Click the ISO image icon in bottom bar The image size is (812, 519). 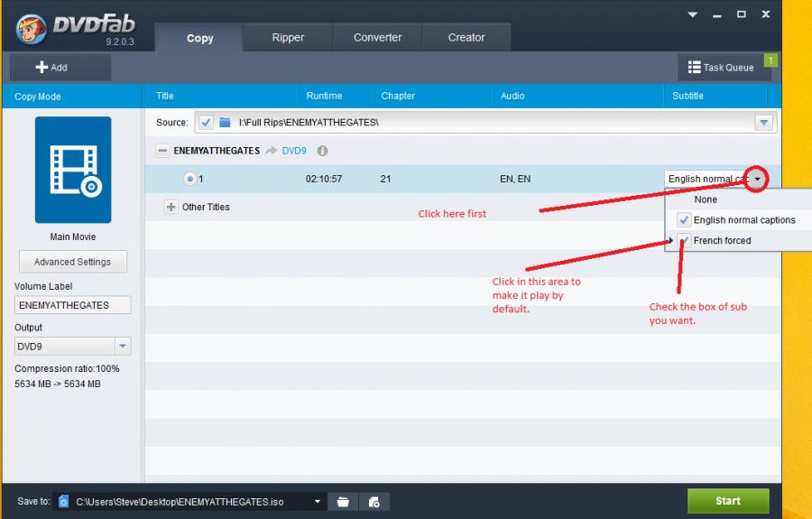374,501
